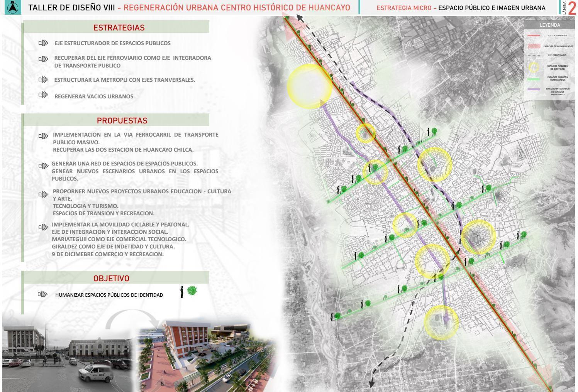
Task: Select the text 'ESTRUCTURAR LA METROPLI CON EJES TRANVERSALES.'
Action: click(125, 80)
